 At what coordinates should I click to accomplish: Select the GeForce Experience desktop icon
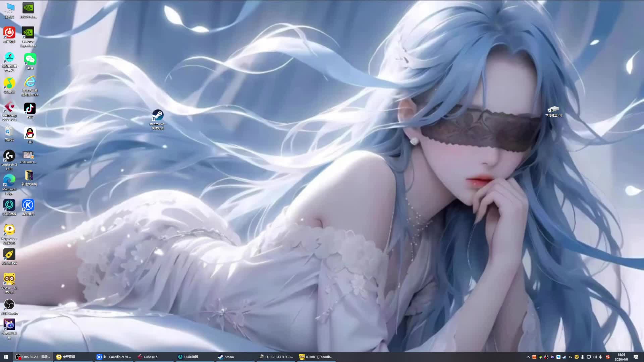coord(28,33)
